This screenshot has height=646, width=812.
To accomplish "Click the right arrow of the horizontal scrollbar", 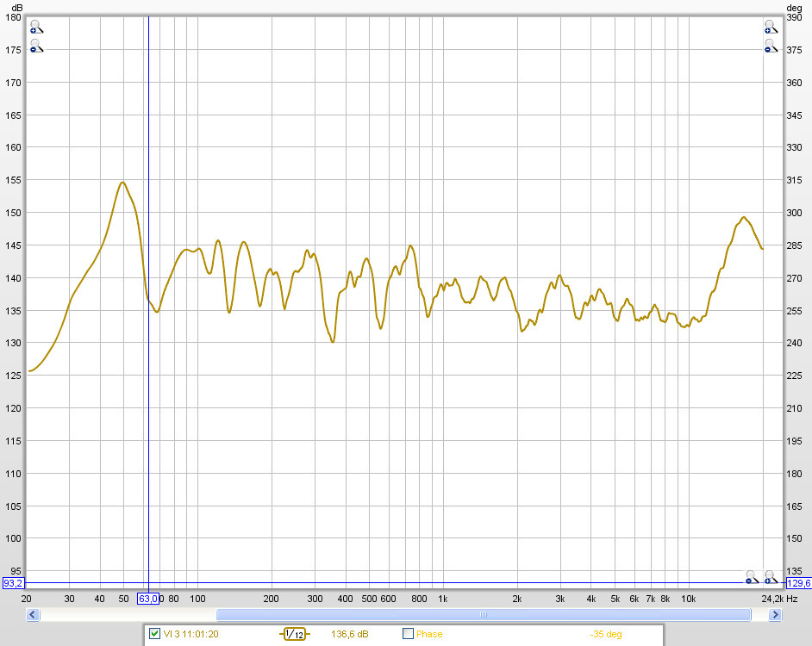I will coord(775,614).
